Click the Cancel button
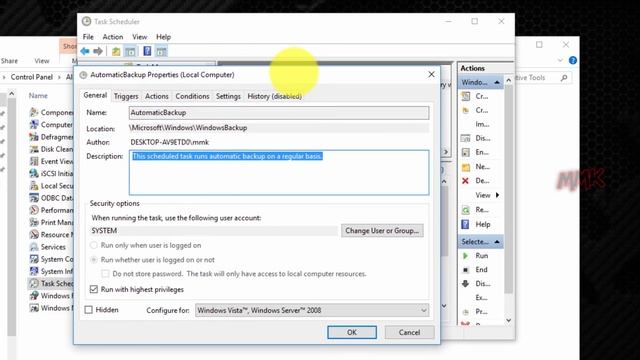The height and width of the screenshot is (360, 640). pos(409,332)
